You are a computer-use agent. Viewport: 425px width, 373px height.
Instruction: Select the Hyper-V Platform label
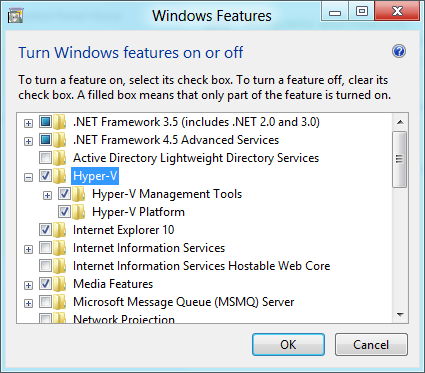coord(138,212)
